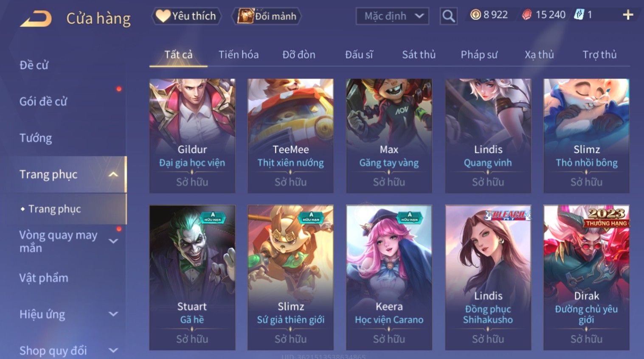The width and height of the screenshot is (644, 359).
Task: Open the Mặc định sort dropdown
Action: pos(392,16)
